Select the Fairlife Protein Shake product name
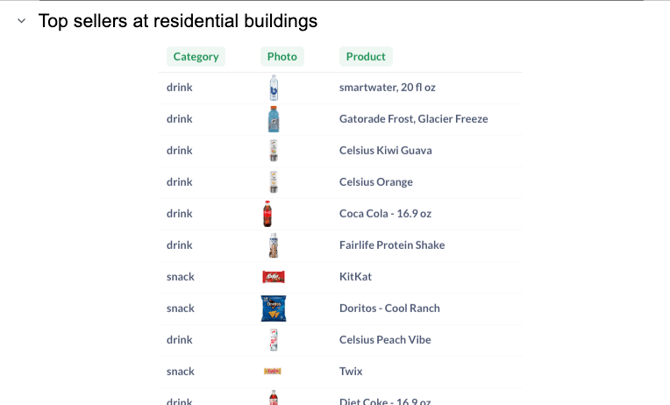Image resolution: width=670 pixels, height=405 pixels. (392, 245)
